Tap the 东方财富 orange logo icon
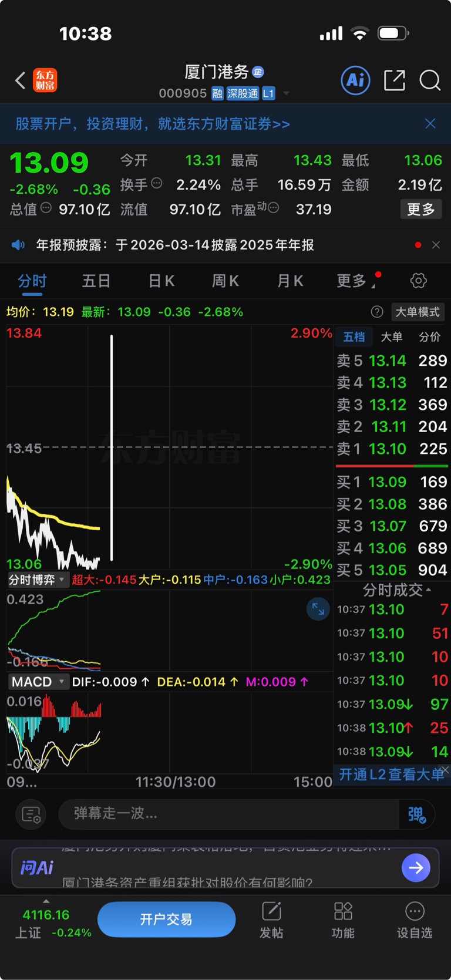451x980 pixels. point(45,80)
